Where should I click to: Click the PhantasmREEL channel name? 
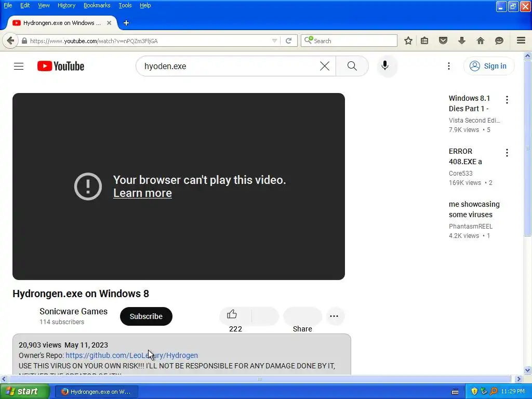tap(471, 227)
